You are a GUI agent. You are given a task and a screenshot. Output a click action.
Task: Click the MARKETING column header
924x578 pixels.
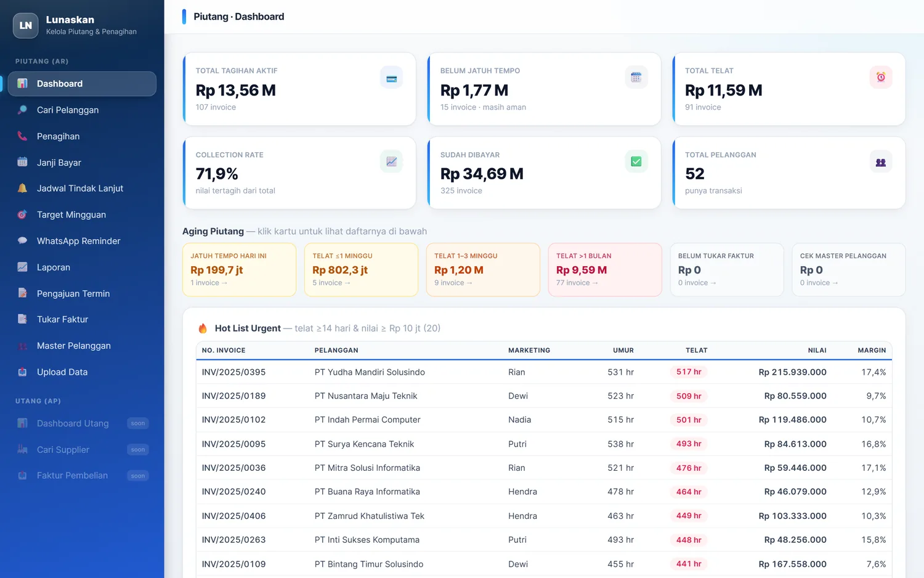tap(529, 350)
